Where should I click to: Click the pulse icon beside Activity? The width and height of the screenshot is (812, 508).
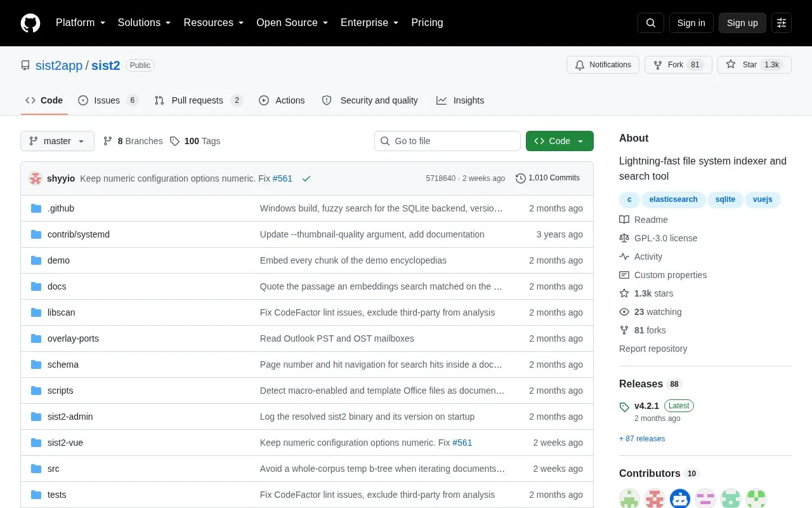pos(624,257)
